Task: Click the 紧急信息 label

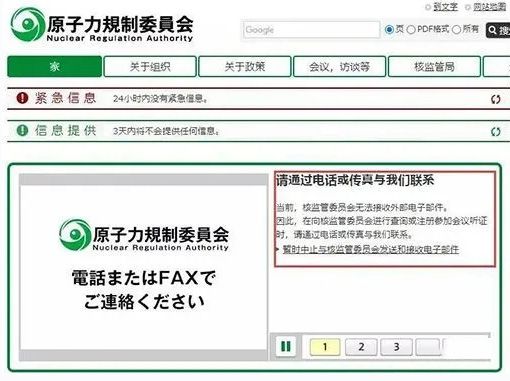Action: (65, 98)
